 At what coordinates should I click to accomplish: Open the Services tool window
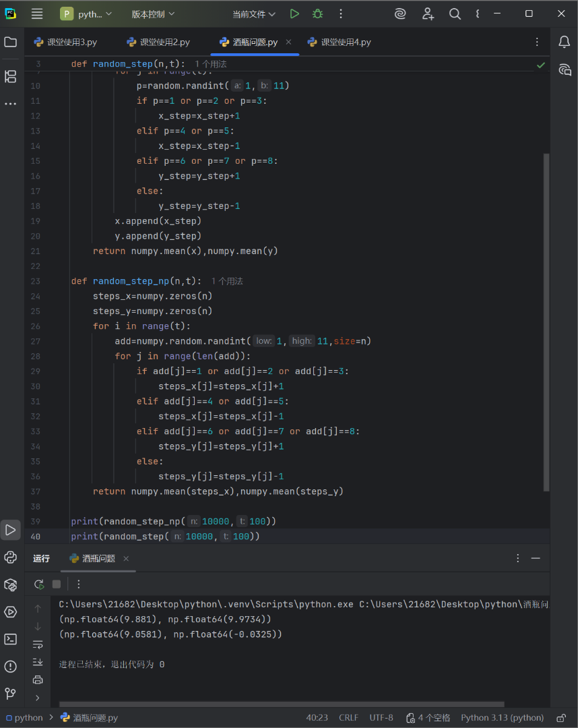(10, 612)
